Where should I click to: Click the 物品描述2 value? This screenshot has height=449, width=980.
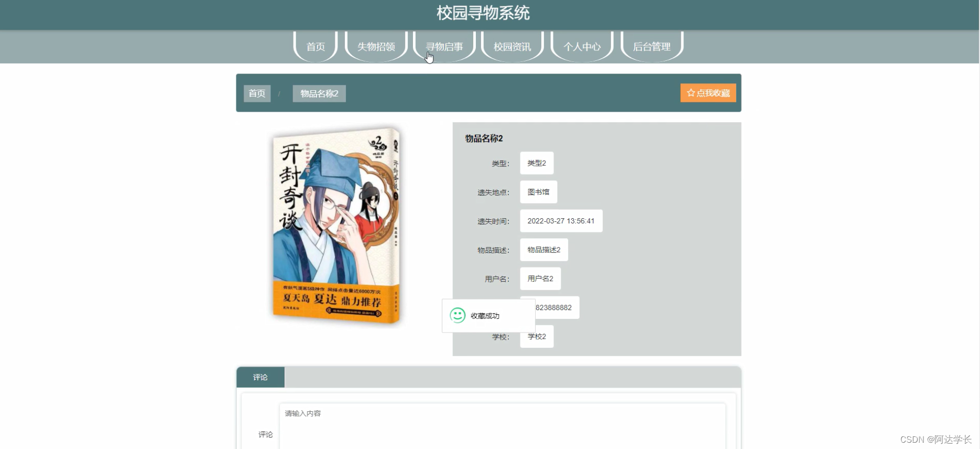(544, 250)
